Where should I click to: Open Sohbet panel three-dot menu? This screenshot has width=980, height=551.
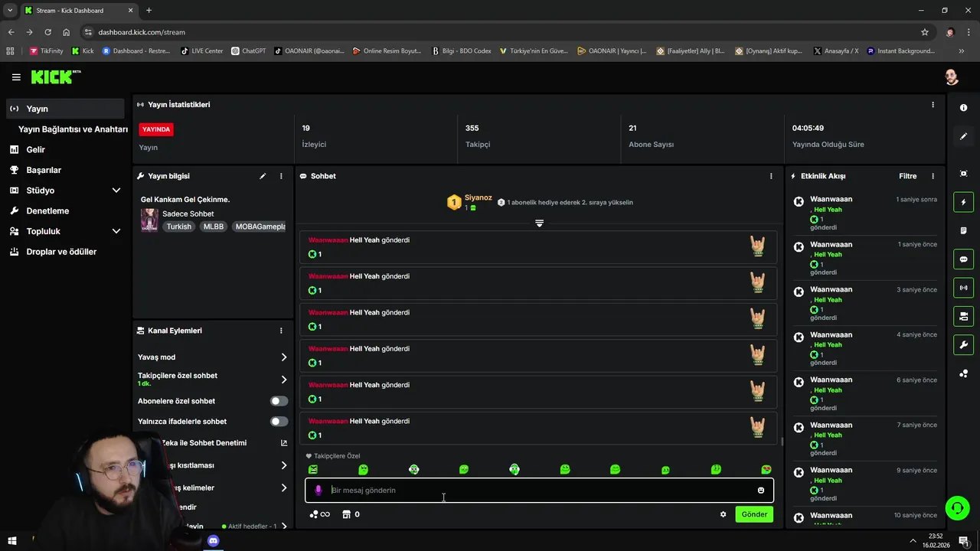pyautogui.click(x=771, y=176)
